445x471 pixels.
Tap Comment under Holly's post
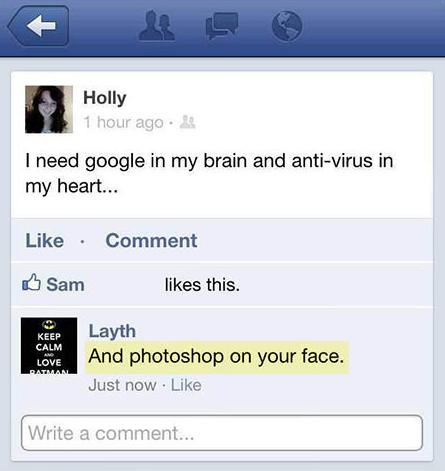[x=151, y=240]
